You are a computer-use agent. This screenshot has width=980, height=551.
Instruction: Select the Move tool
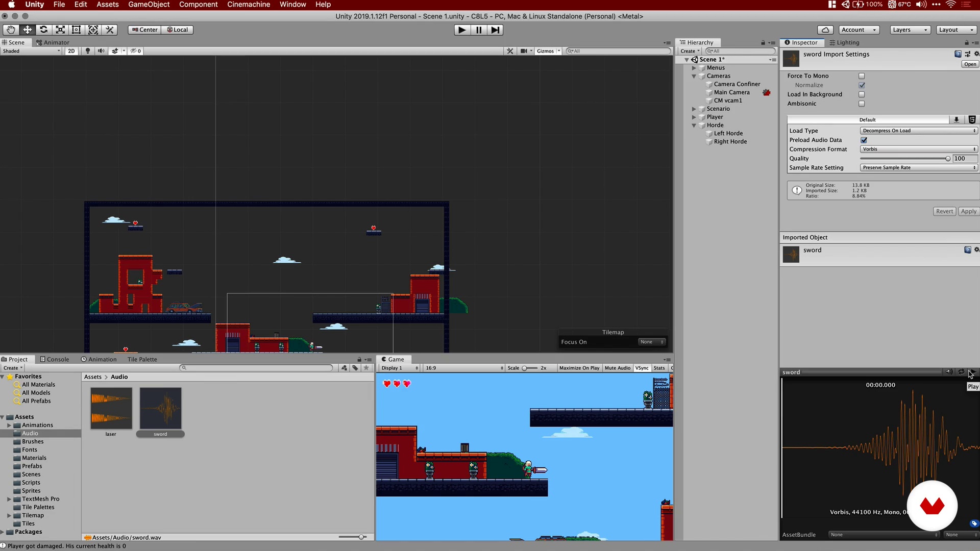pyautogui.click(x=27, y=30)
